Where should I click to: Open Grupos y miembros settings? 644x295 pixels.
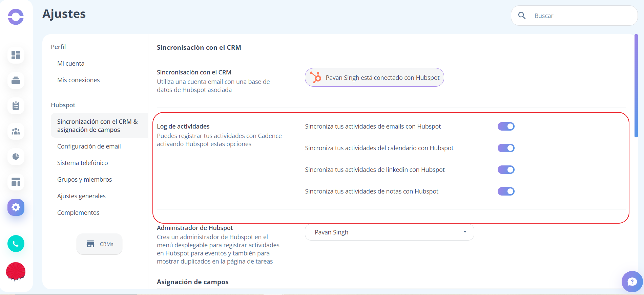pyautogui.click(x=84, y=179)
